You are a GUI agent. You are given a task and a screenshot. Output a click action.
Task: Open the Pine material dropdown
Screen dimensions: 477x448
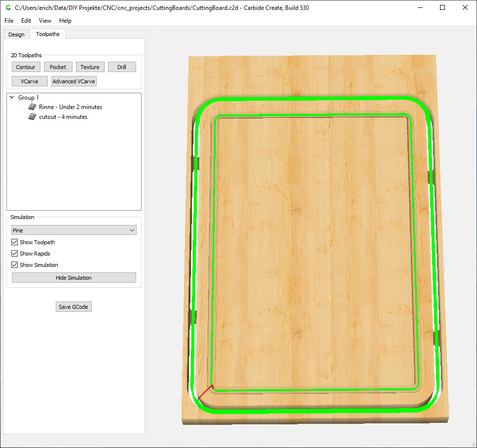tap(73, 230)
